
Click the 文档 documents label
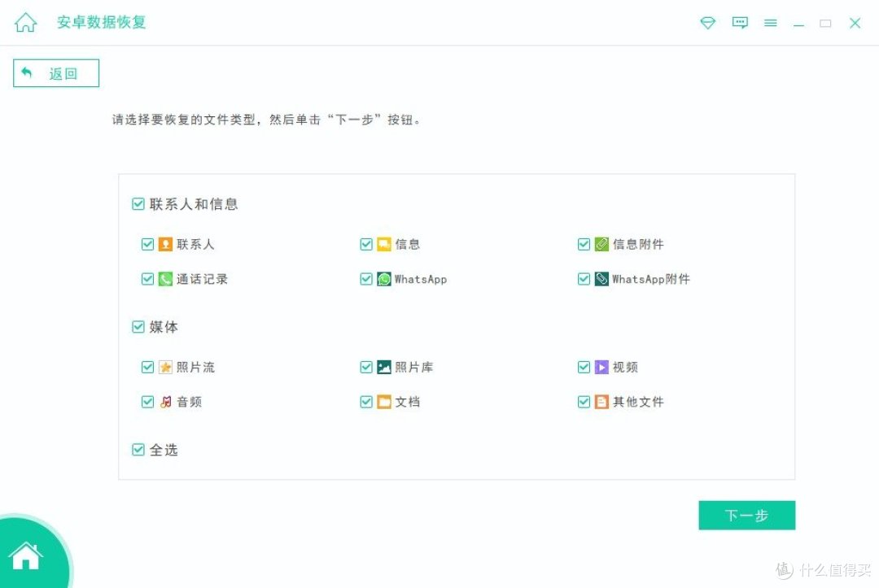(408, 402)
